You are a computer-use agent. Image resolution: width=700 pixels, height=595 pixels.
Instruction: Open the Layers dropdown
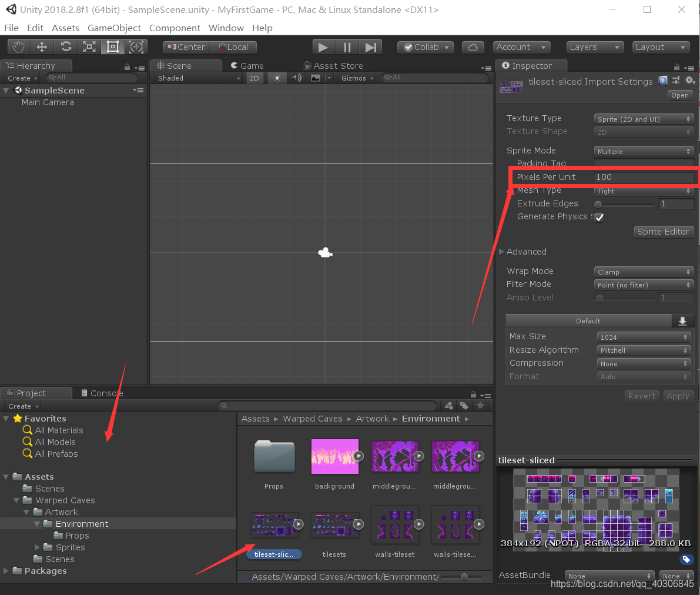(595, 48)
